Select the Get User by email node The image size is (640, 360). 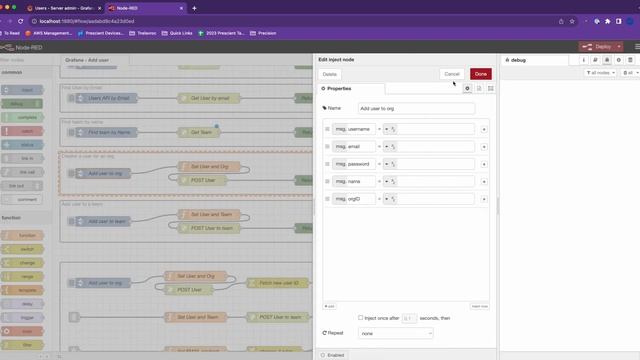[x=209, y=98]
